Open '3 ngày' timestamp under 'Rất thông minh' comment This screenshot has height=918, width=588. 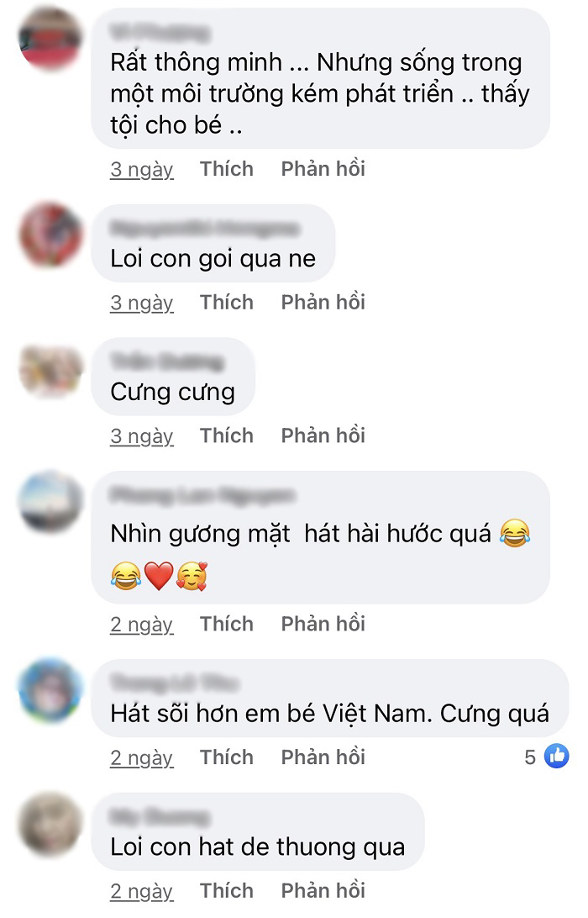point(142,170)
